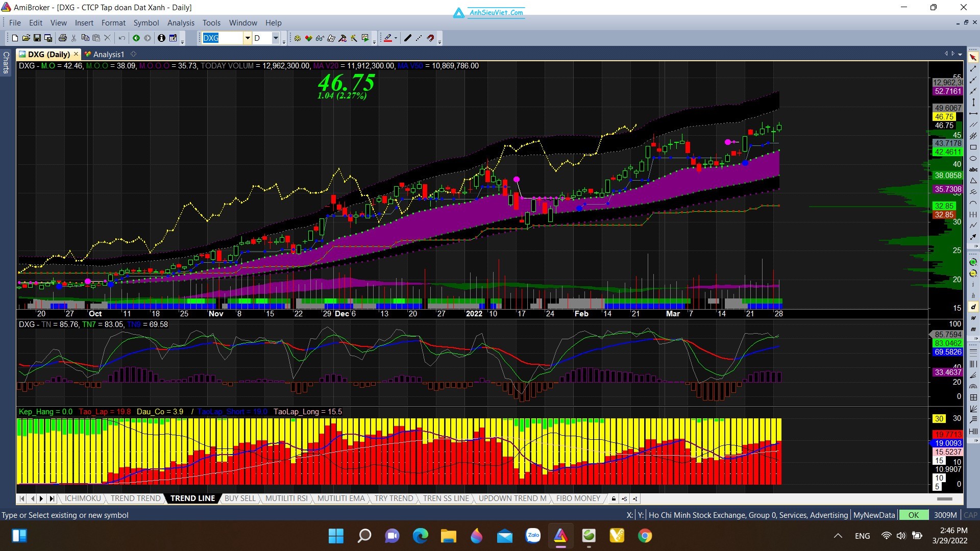The image size is (980, 551).
Task: Click the print icon in toolbar
Action: pos(63,38)
